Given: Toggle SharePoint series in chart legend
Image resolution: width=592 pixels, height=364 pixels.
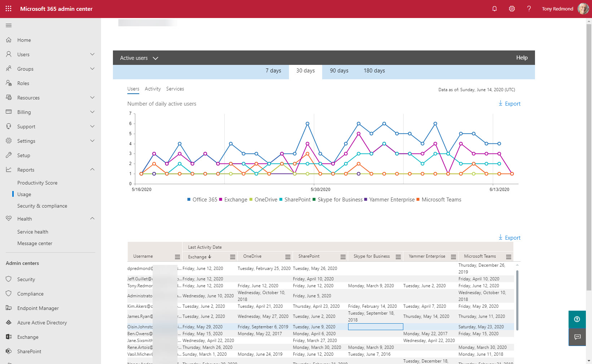Looking at the screenshot, I should [295, 200].
